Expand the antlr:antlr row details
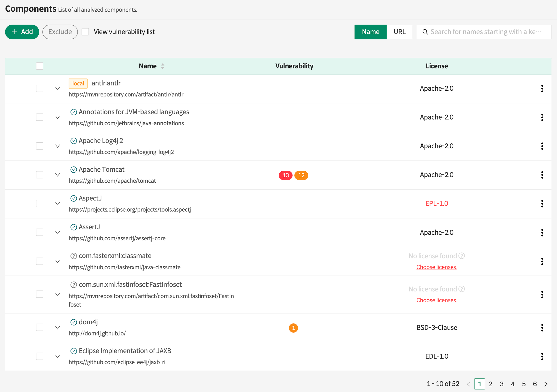 (57, 89)
